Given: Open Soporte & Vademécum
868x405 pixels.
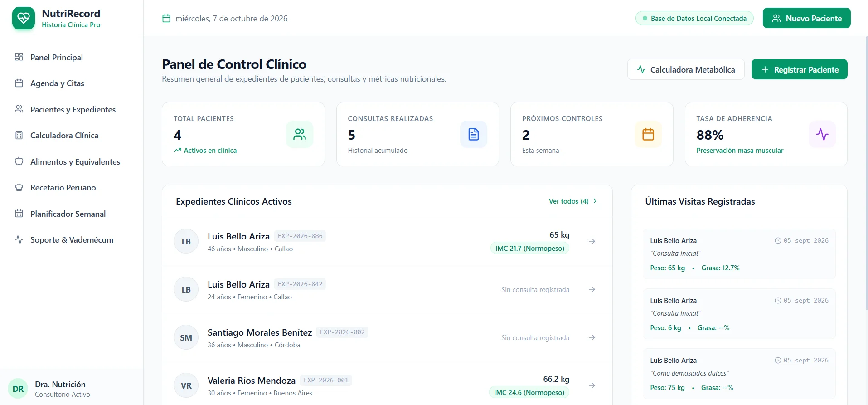Looking at the screenshot, I should 72,240.
